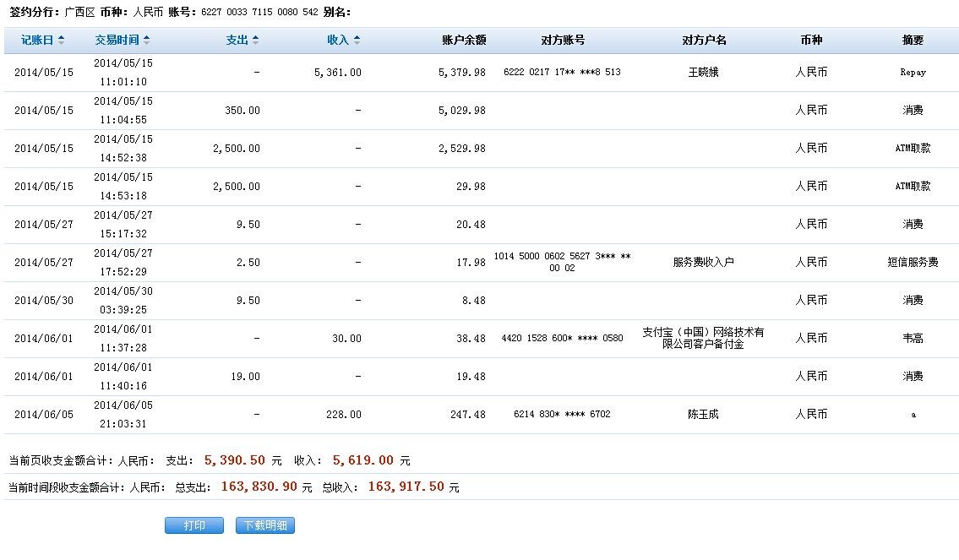Viewport: 959px width, 560px height.
Task: Select the counterparty name 王晓娥
Action: (x=704, y=73)
